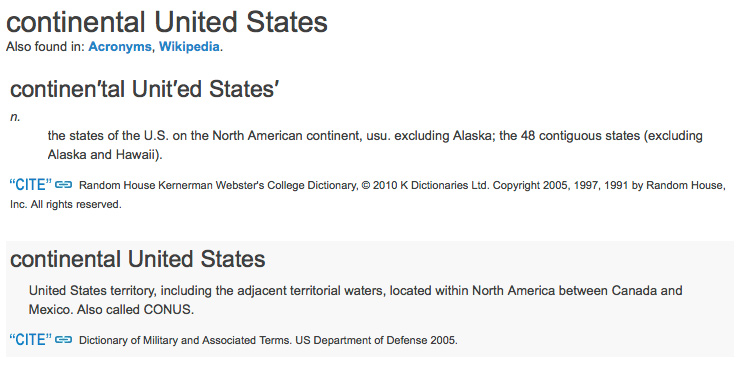The height and width of the screenshot is (383, 755).
Task: Click "CITE" beside the Military Terms source
Action: pyautogui.click(x=30, y=340)
